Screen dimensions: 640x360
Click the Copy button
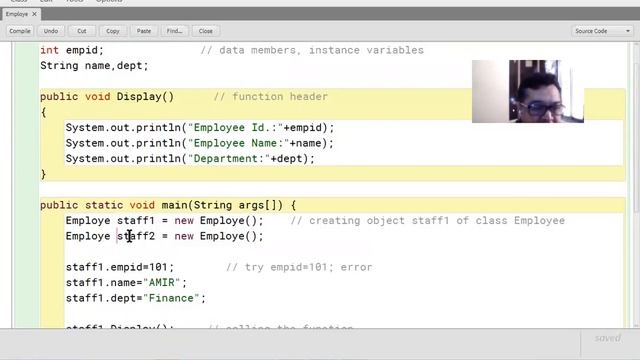click(x=113, y=31)
